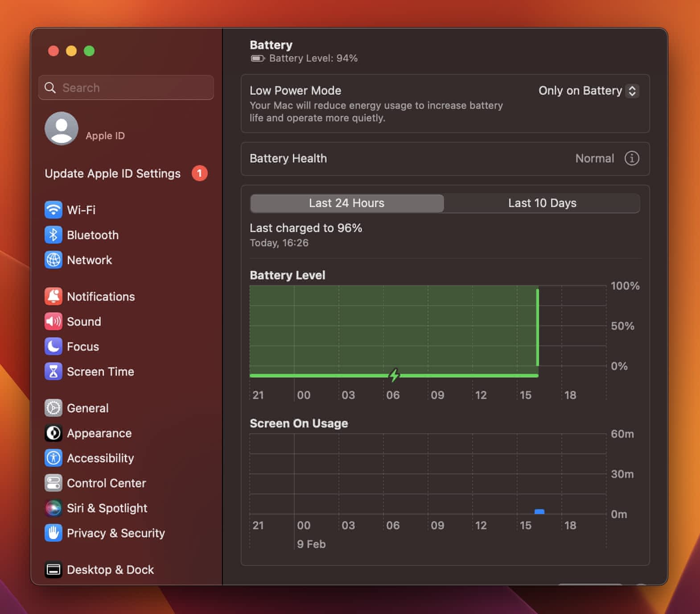Click "Last charged to 96%" text
This screenshot has width=700, height=614.
[x=306, y=228]
